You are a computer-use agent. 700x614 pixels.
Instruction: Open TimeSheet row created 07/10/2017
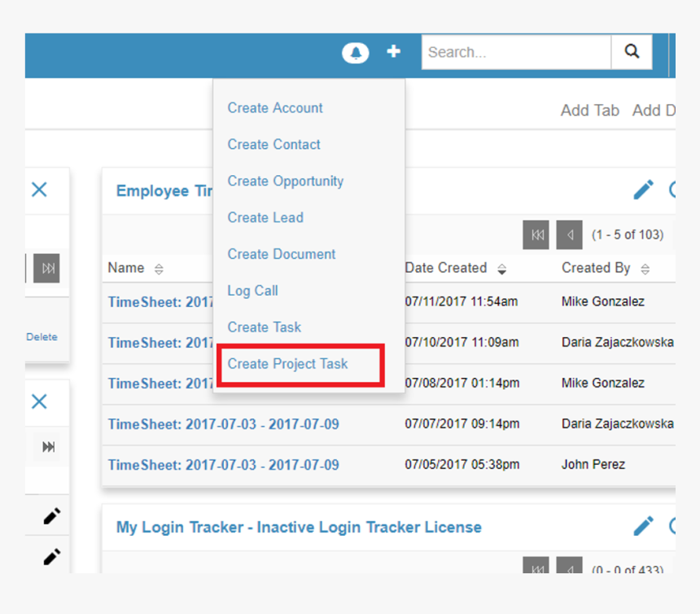pos(160,343)
